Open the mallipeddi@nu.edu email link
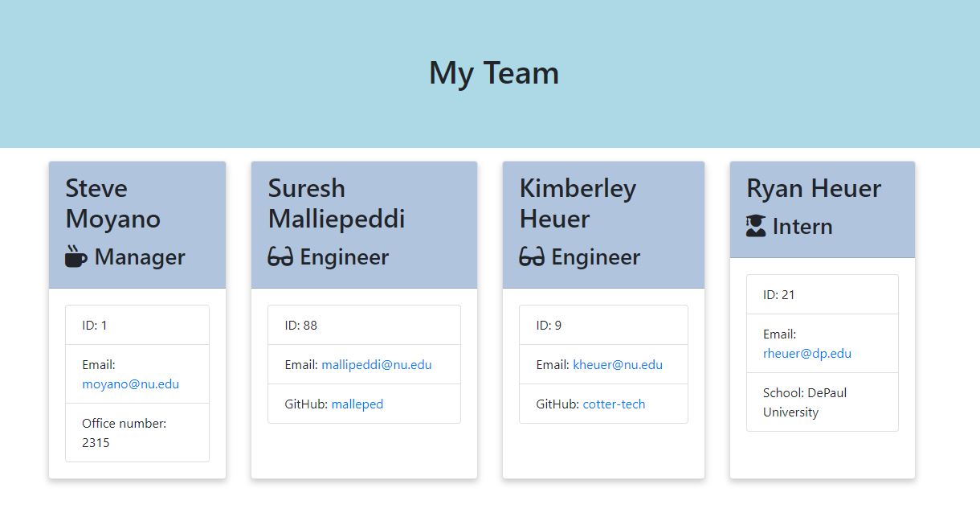Image resolution: width=980 pixels, height=525 pixels. click(376, 365)
